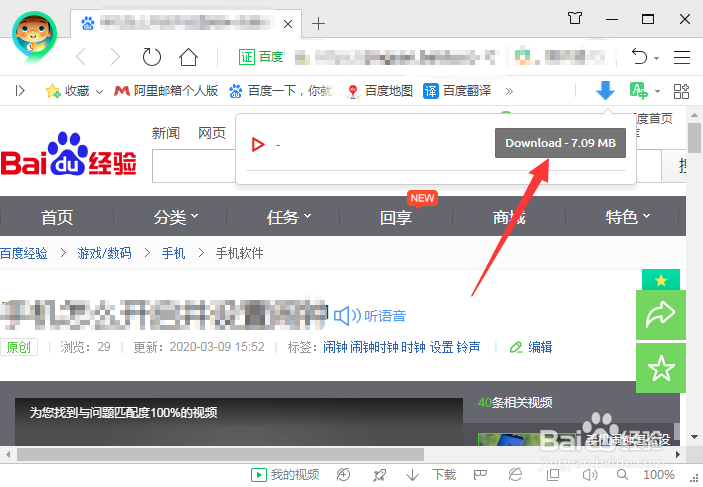
Task: Click the speaker mute icon in status bar
Action: pyautogui.click(x=590, y=475)
